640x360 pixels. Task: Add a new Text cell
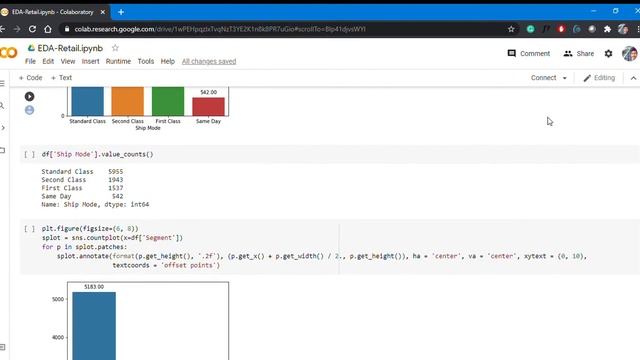61,78
